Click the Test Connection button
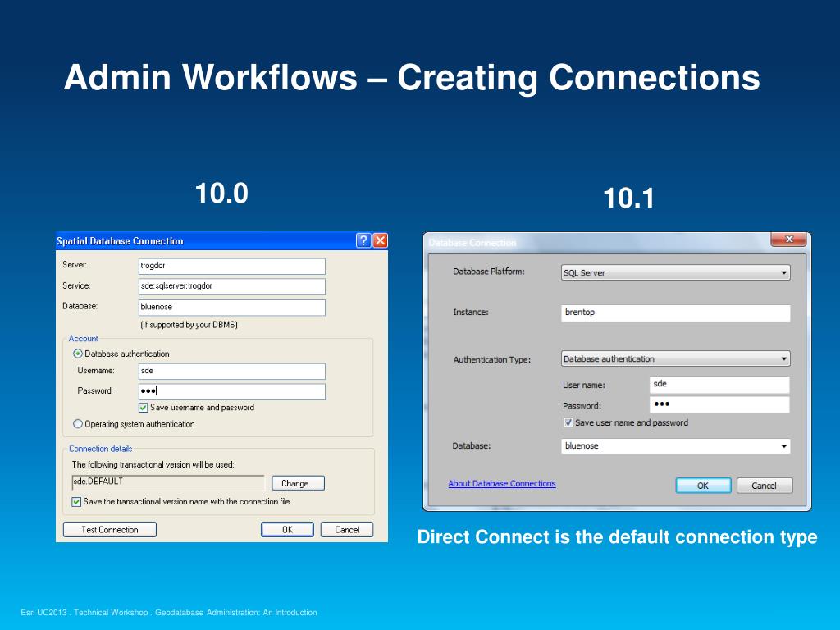 click(x=110, y=530)
